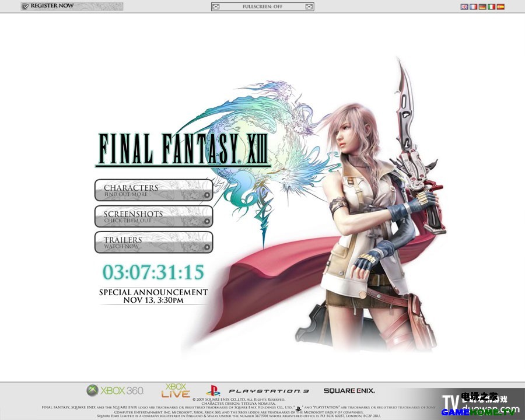The width and height of the screenshot is (525, 420).
Task: Choose the German flag language
Action: [482, 6]
